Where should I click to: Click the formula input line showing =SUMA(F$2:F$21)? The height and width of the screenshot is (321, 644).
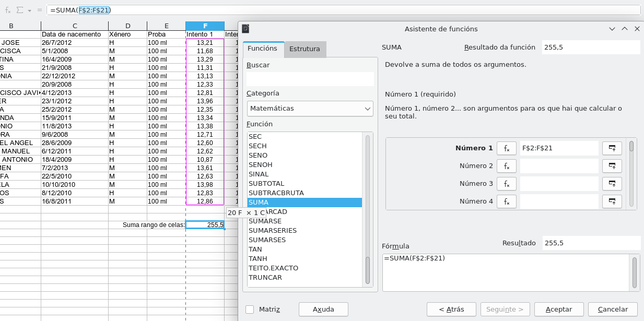point(343,10)
